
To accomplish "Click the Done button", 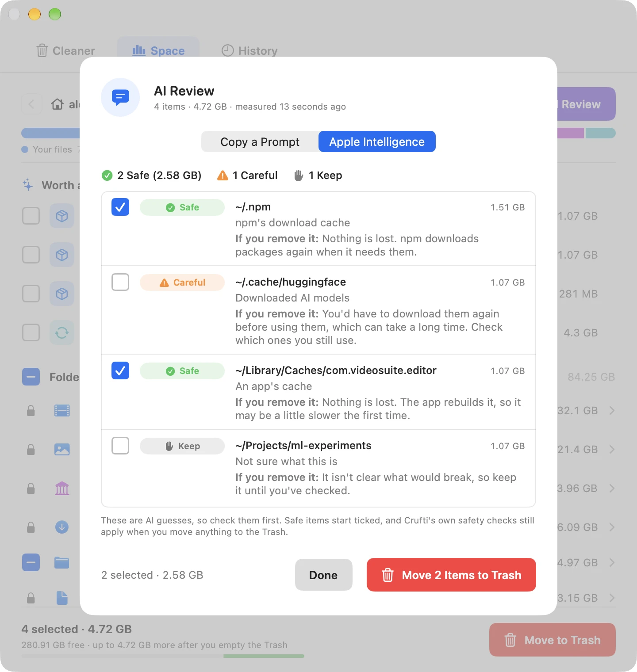I will pos(324,575).
